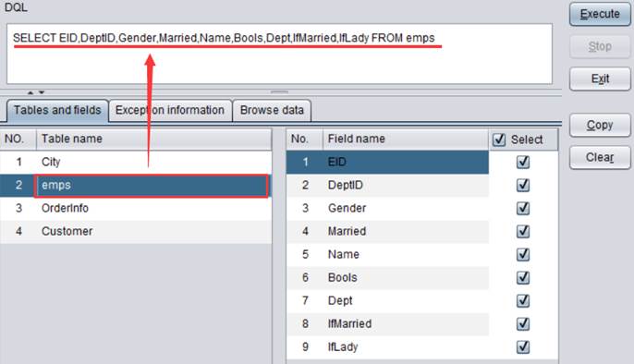
Task: Toggle the Select all header checkbox
Action: tap(499, 140)
